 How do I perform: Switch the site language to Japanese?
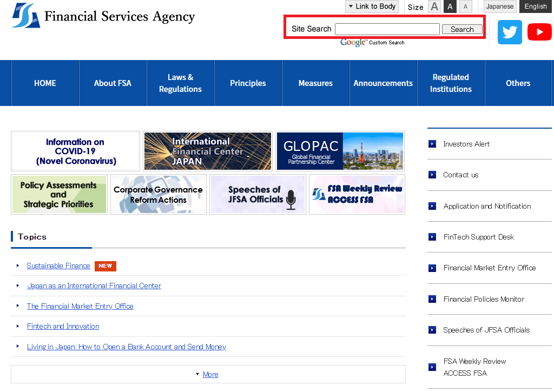(499, 6)
